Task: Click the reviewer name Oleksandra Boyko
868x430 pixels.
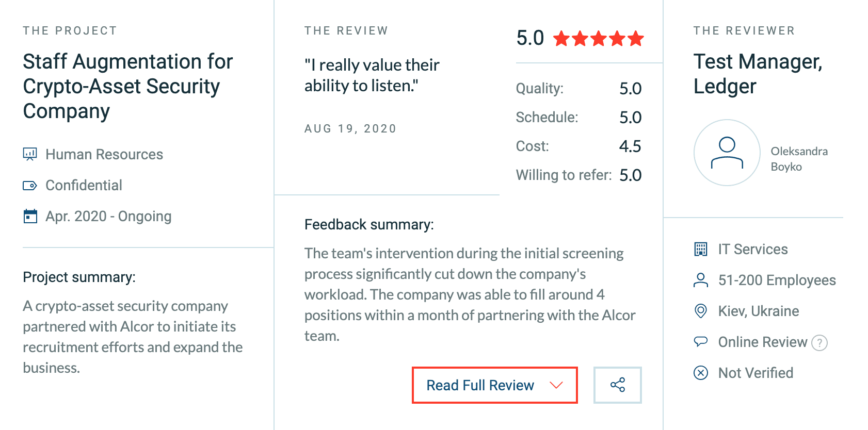Action: pos(799,159)
